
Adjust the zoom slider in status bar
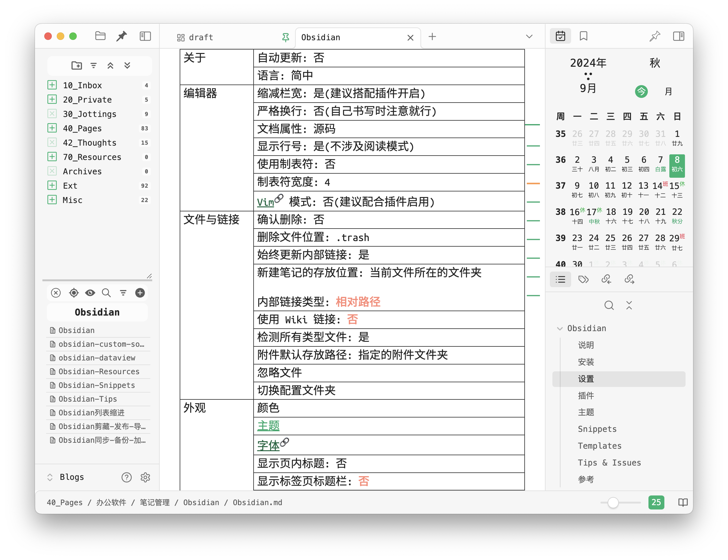(x=613, y=502)
